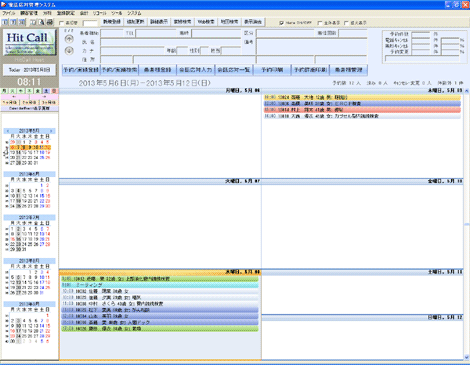Open the 顧客管理 menu

(x=29, y=13)
